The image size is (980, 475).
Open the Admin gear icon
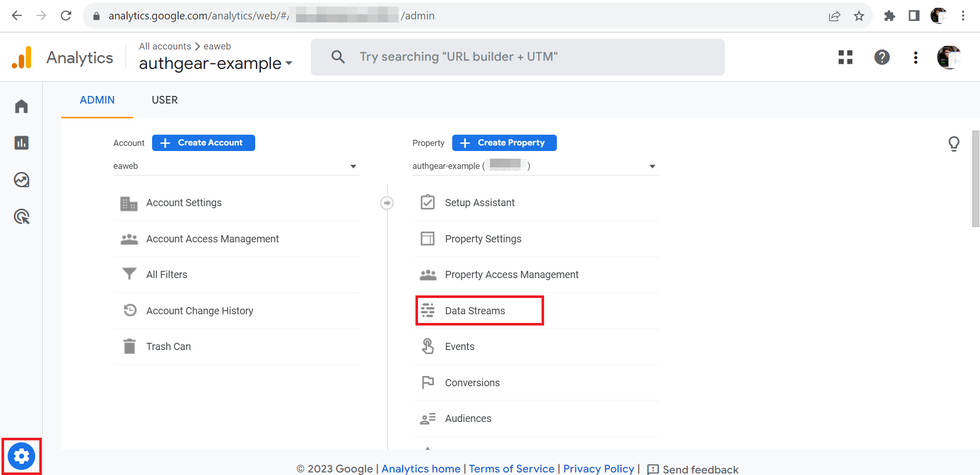pos(21,456)
